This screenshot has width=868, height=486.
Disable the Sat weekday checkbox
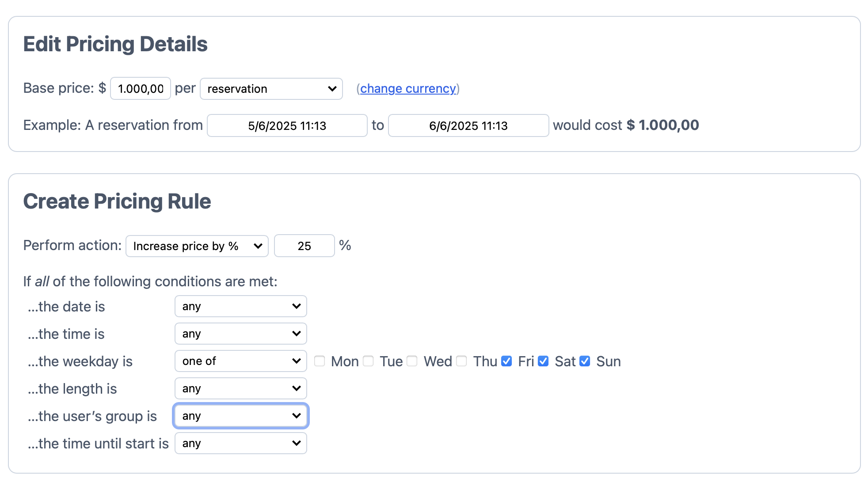[x=543, y=361]
